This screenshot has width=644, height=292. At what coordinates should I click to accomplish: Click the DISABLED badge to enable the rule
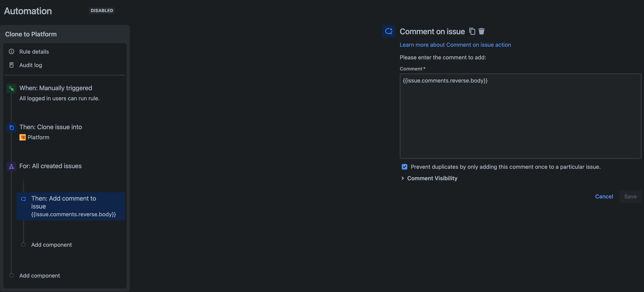(102, 10)
